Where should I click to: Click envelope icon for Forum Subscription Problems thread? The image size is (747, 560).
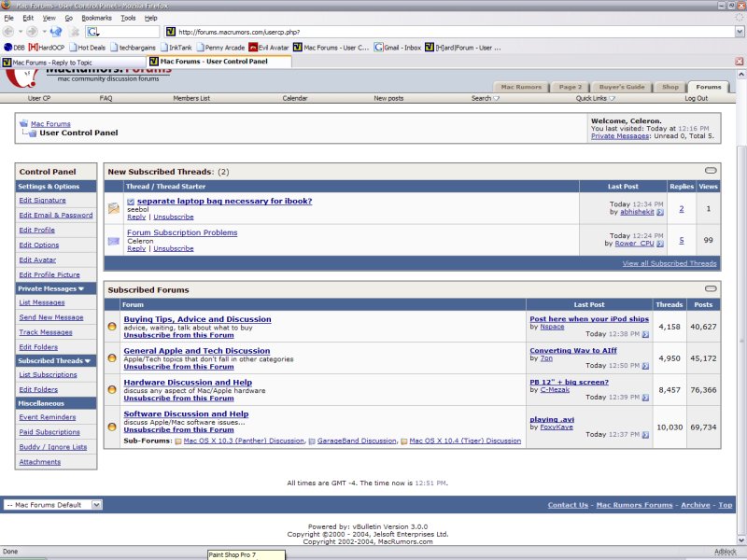click(114, 241)
